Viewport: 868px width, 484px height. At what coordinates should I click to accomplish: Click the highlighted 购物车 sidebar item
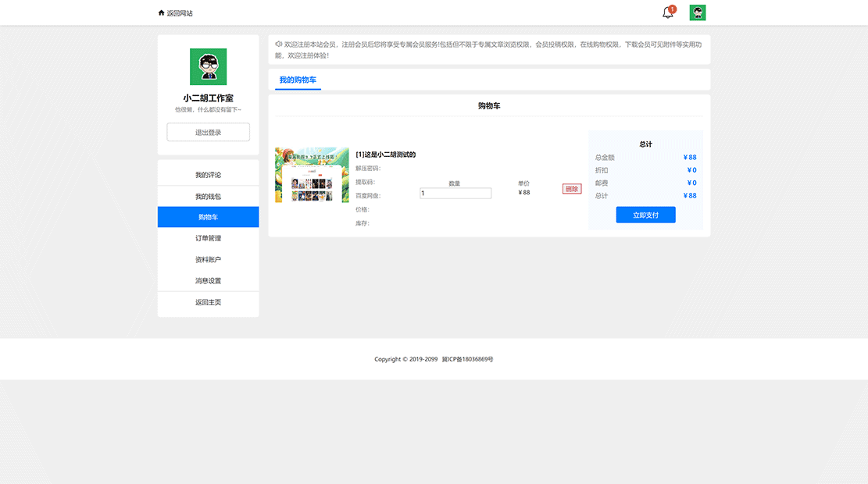[207, 216]
